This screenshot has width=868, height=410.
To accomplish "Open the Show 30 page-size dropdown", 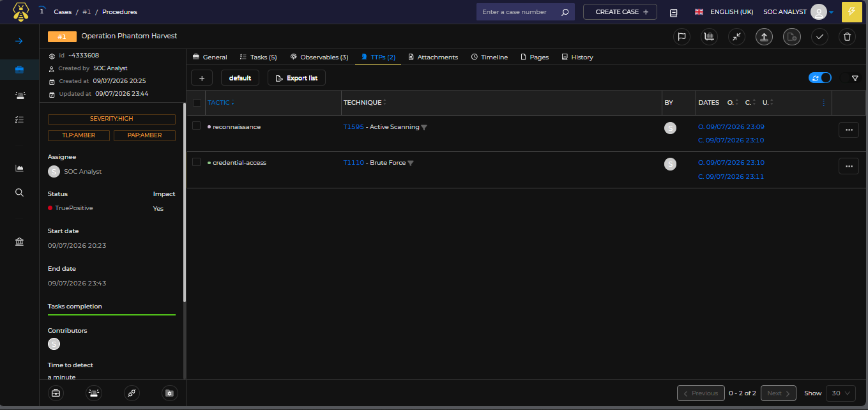I will pos(841,393).
